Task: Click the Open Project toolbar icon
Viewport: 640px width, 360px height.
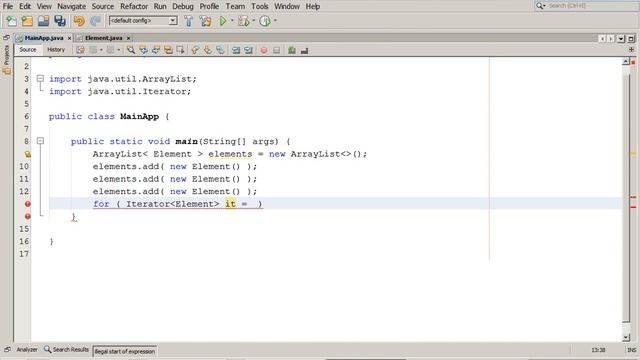Action: coord(43,21)
